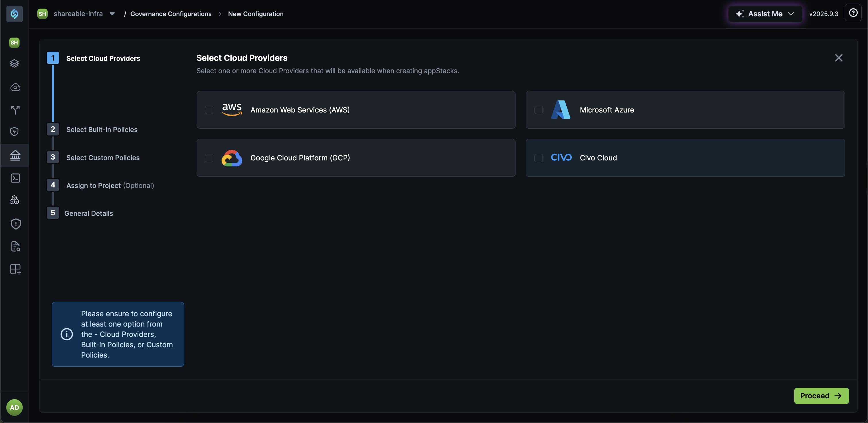This screenshot has height=423, width=868.
Task: Click the help question mark icon
Action: [853, 13]
